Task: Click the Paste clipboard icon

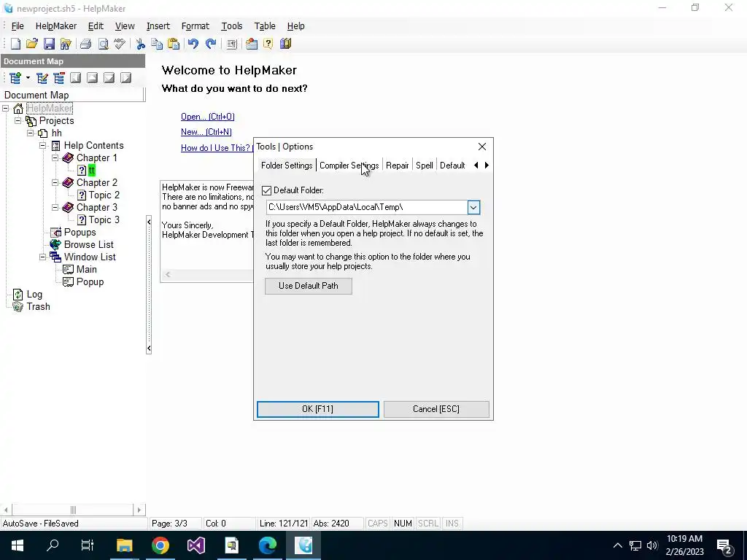Action: [x=174, y=44]
